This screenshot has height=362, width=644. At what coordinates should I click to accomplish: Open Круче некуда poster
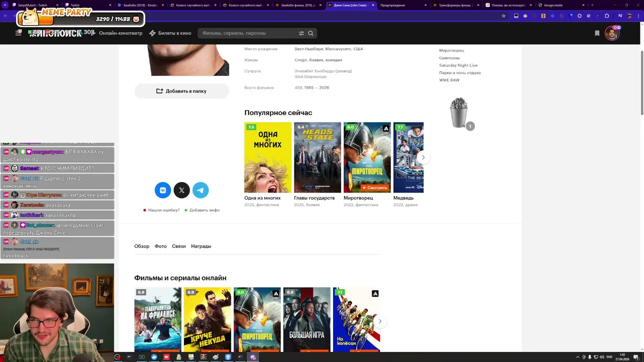207,320
